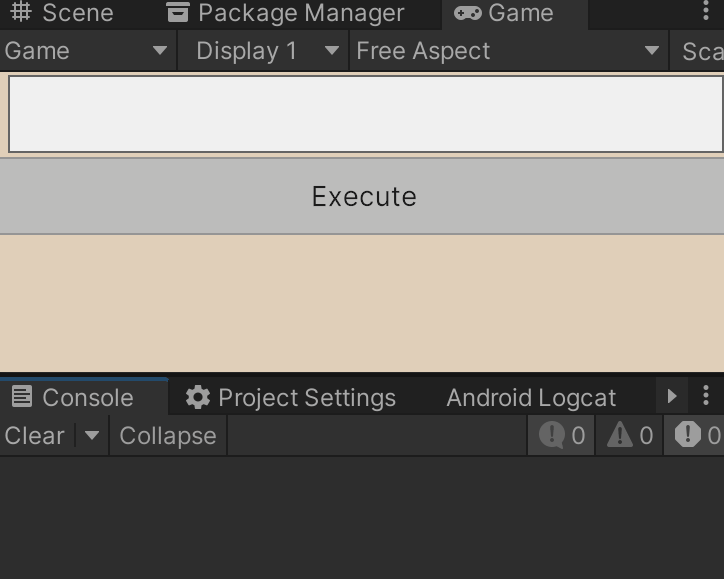Screen dimensions: 724x579
Task: Open the console panel more-options menu
Action: point(706,397)
